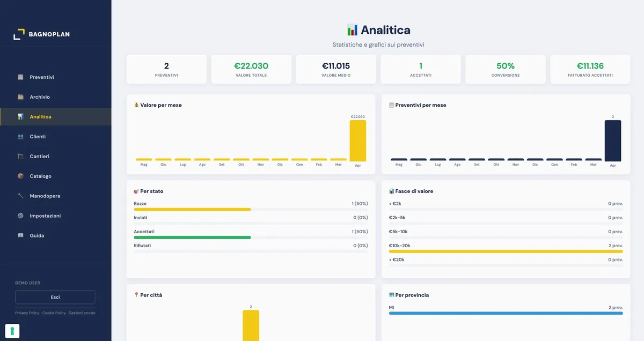
Task: Click the Fatturato accettati €11.136 card
Action: pos(590,69)
